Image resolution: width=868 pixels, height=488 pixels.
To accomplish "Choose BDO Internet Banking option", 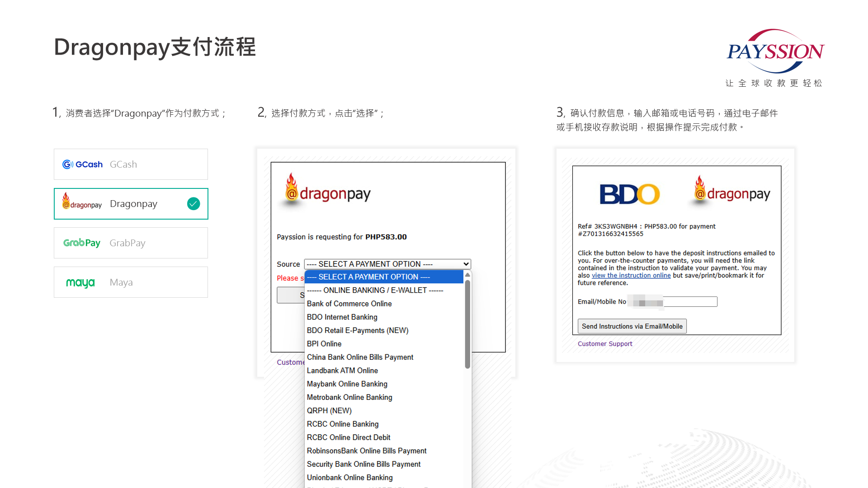I will (x=384, y=317).
